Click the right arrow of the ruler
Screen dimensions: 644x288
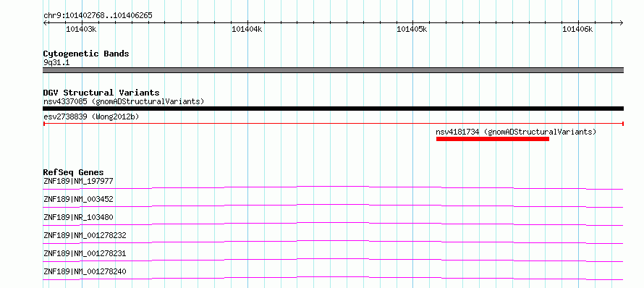(622, 22)
